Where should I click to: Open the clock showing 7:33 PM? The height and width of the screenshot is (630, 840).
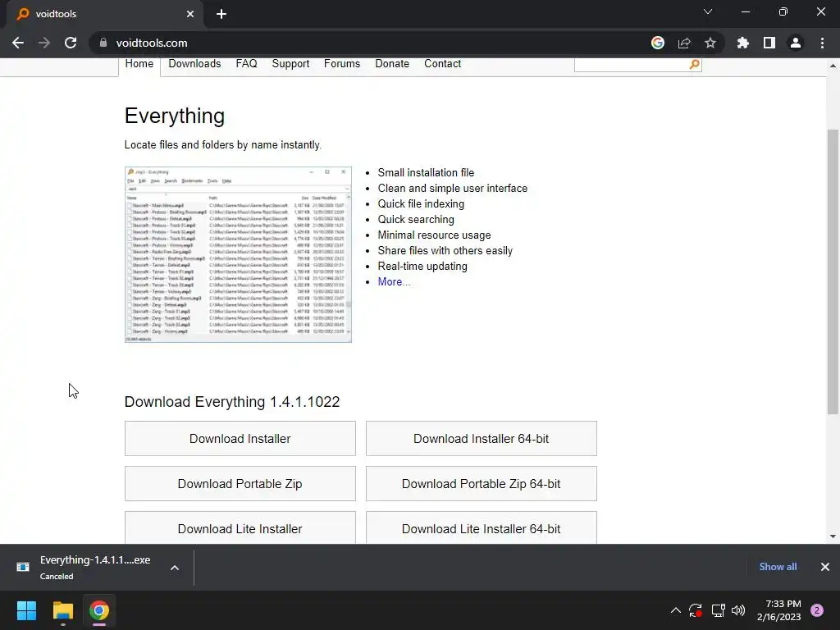pyautogui.click(x=779, y=610)
